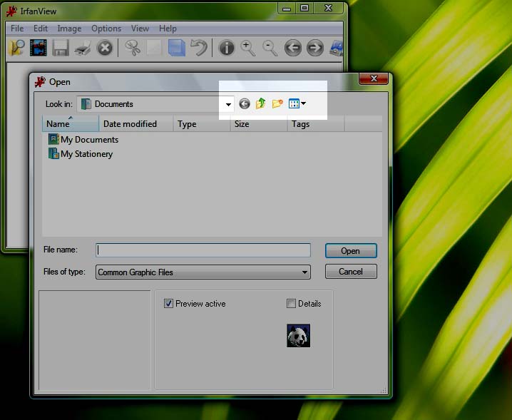Click the Zoom In magnifier
The height and width of the screenshot is (420, 512).
pyautogui.click(x=247, y=48)
